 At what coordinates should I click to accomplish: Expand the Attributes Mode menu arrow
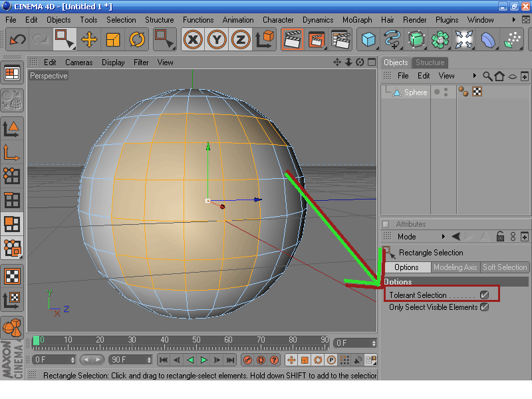click(x=443, y=237)
